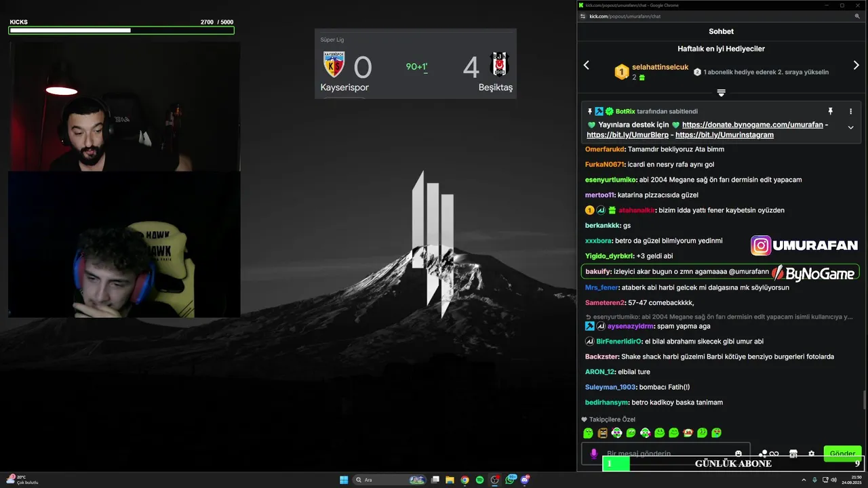Open the channel points icon
This screenshot has width=868, height=488.
768,453
